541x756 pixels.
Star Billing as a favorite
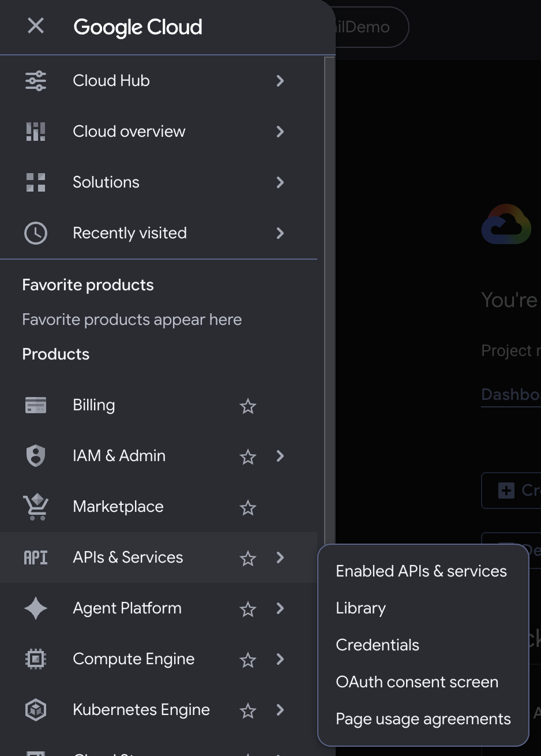pos(248,406)
